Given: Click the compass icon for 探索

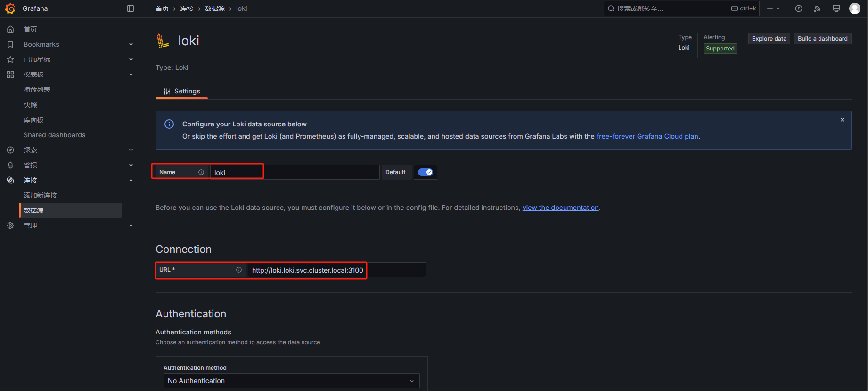Looking at the screenshot, I should click(x=10, y=150).
